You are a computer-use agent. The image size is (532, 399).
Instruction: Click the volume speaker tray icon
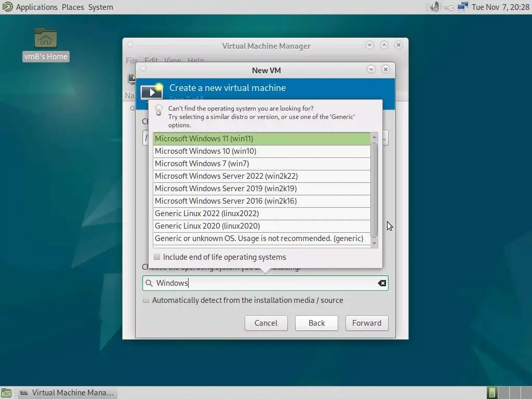click(x=434, y=7)
